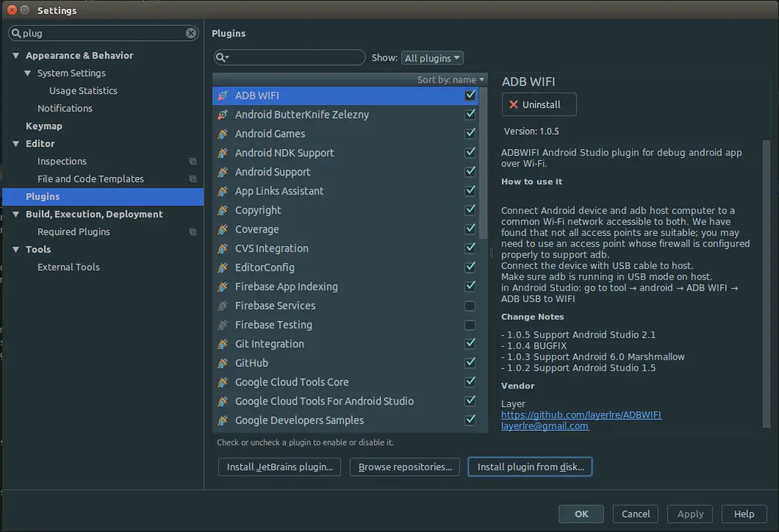Open the Show All plugins dropdown
This screenshot has width=779, height=532.
[432, 58]
